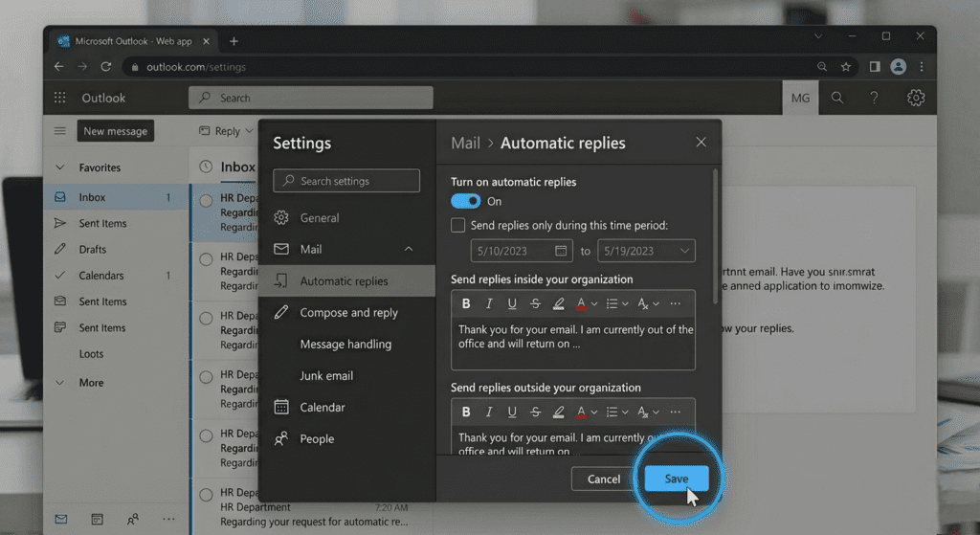This screenshot has height=535, width=980.
Task: Click the magnifier icon in Outlook header
Action: (x=836, y=98)
